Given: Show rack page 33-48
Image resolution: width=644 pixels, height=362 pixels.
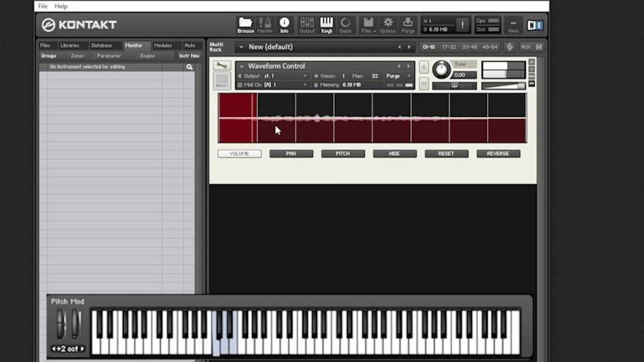Looking at the screenshot, I should point(469,47).
